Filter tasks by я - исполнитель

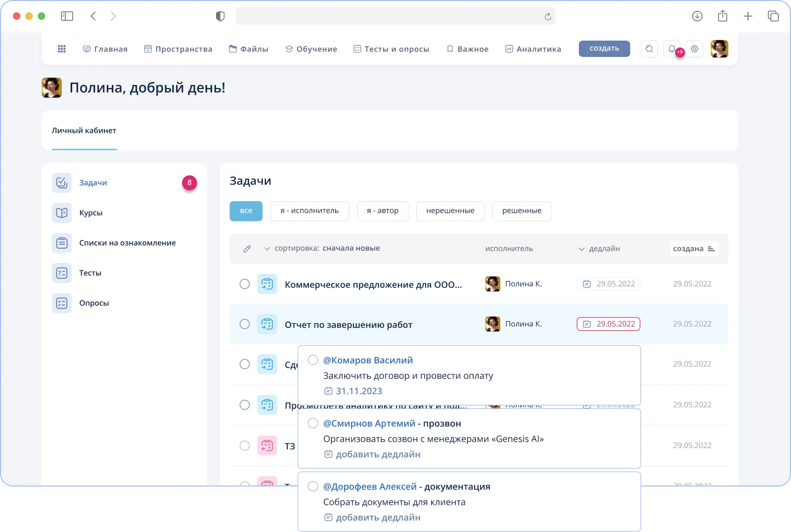click(310, 211)
